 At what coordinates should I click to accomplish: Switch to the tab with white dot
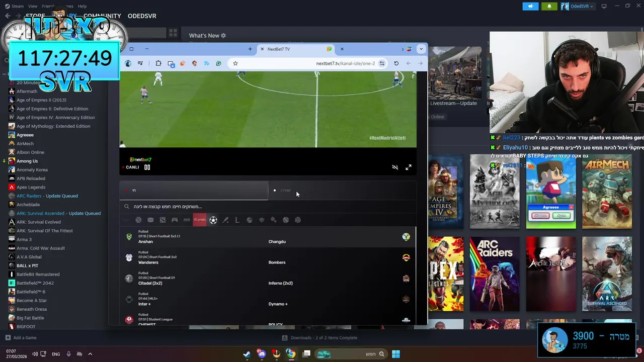click(x=342, y=191)
